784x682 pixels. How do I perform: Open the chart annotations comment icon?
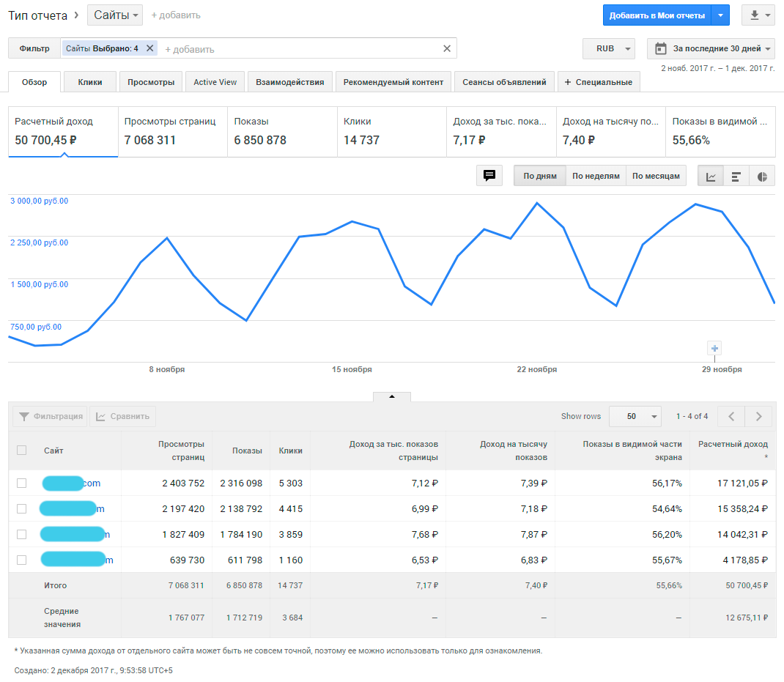tap(489, 176)
